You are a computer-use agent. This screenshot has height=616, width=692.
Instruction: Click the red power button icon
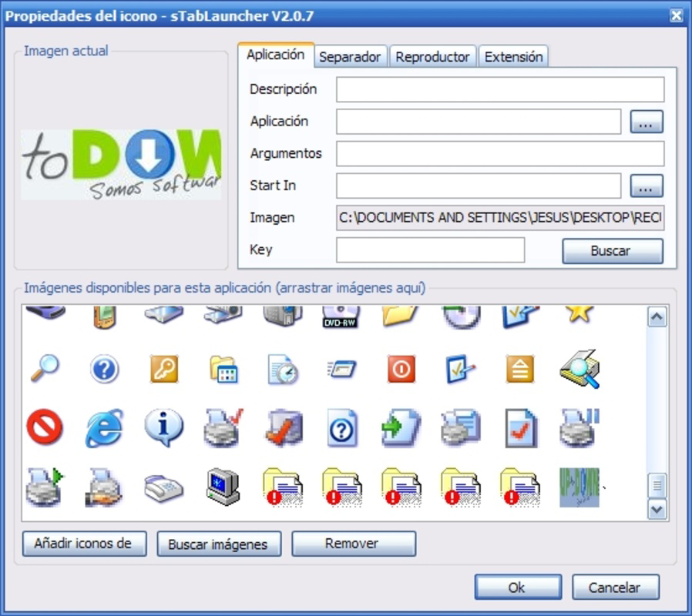click(x=399, y=370)
